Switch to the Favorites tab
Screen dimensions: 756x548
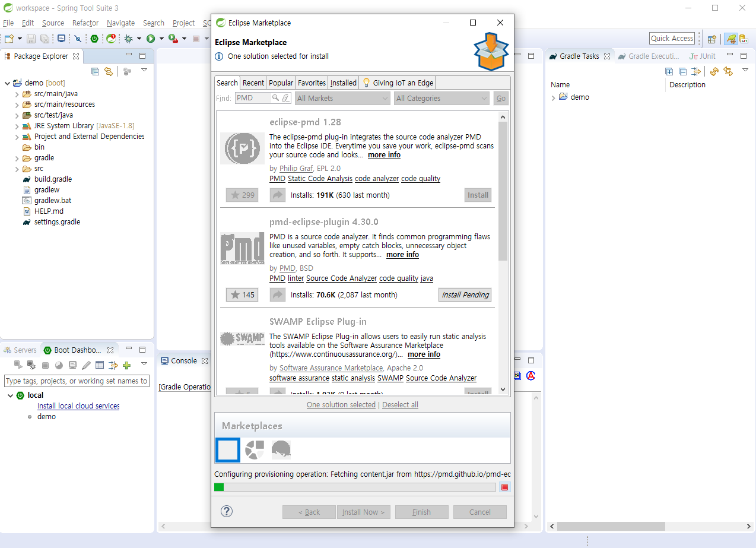click(x=312, y=83)
